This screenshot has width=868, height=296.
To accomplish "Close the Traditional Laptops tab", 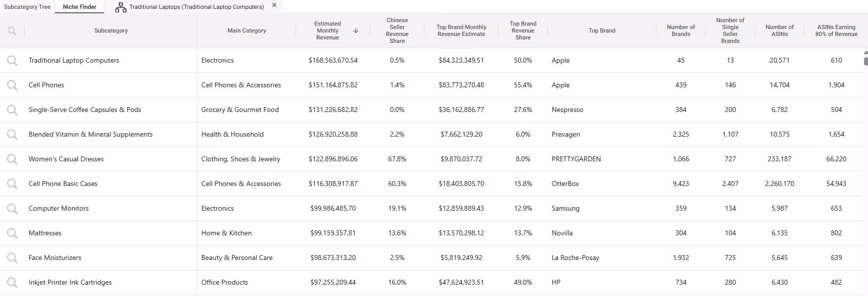I will click(x=274, y=5).
